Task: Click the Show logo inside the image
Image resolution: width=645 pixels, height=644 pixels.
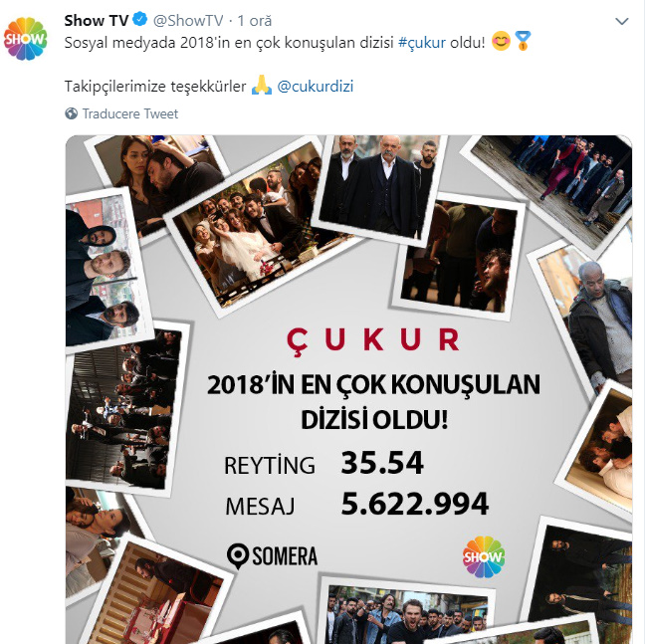Action: point(484,556)
